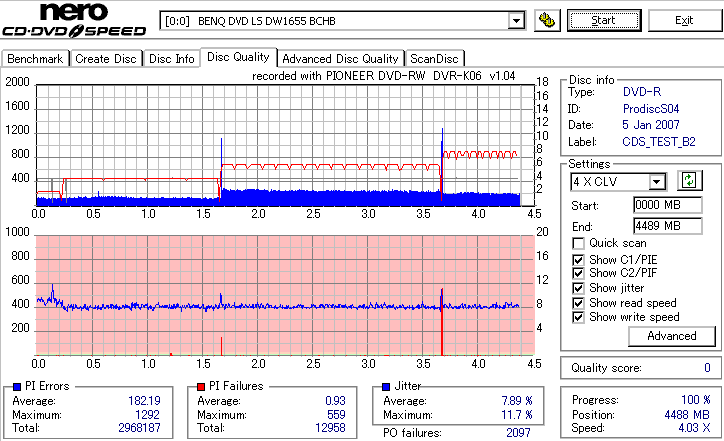Click the End position MB field
Screen dimensions: 724x441
[668, 226]
